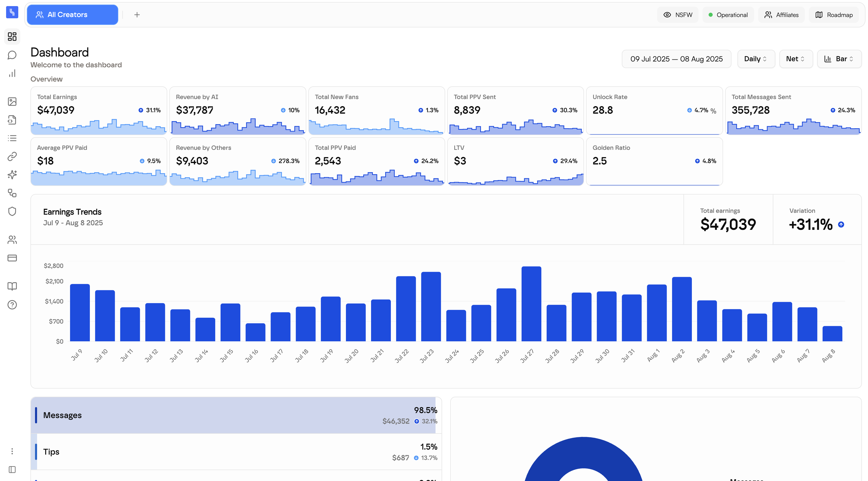Open the credit card billing sidebar icon
Screen dimensions: 868x481
point(12,258)
